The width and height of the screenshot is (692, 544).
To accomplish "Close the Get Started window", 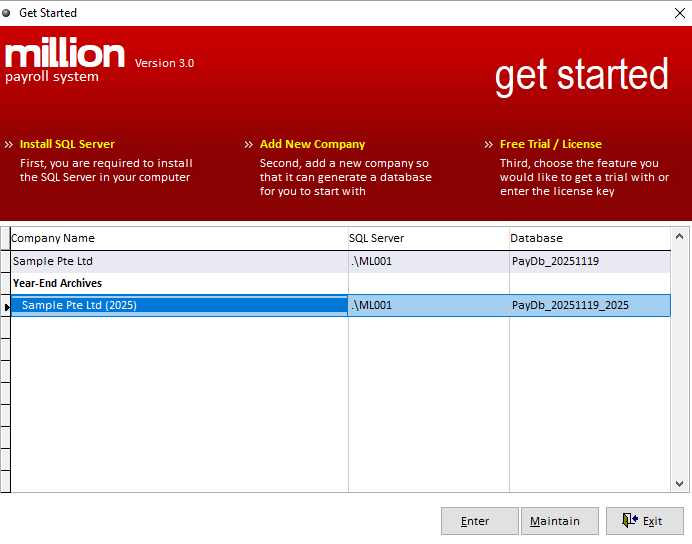I will [x=680, y=13].
